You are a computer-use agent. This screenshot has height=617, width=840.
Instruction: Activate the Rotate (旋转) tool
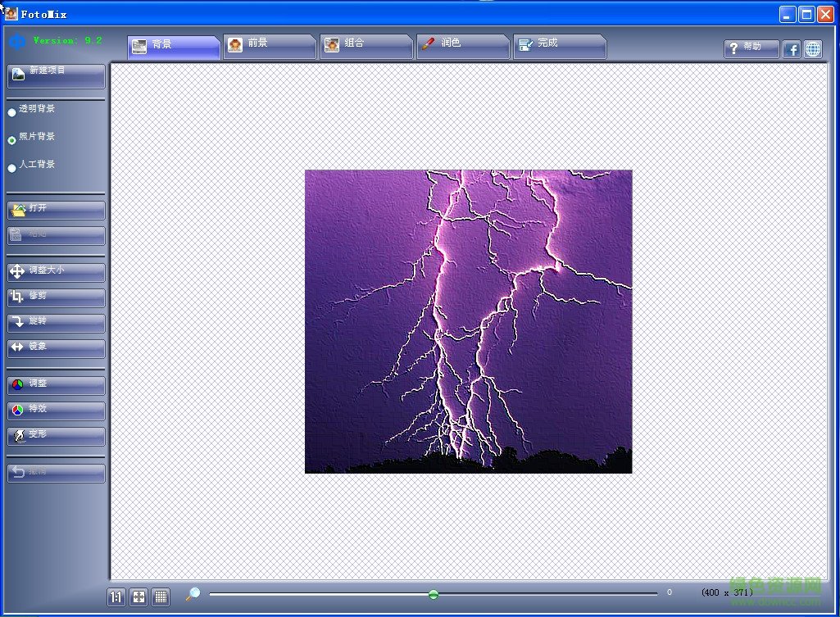(x=55, y=322)
